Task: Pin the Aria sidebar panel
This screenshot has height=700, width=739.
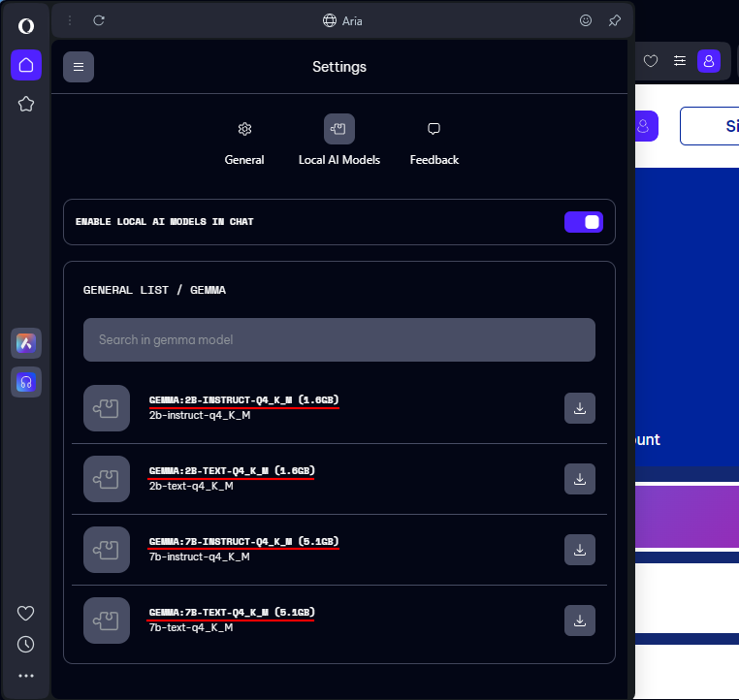Action: [x=615, y=20]
